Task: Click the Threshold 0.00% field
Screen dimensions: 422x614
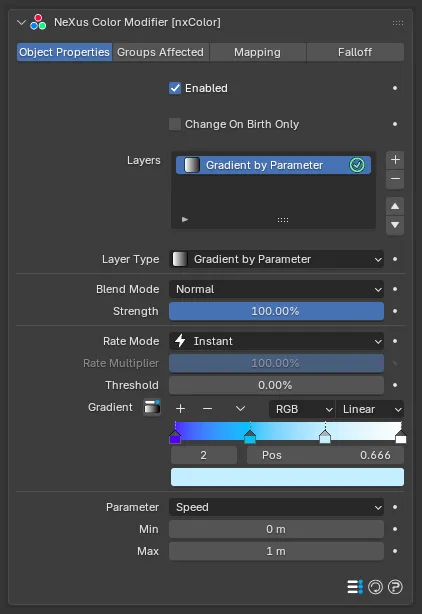Action: pos(276,385)
